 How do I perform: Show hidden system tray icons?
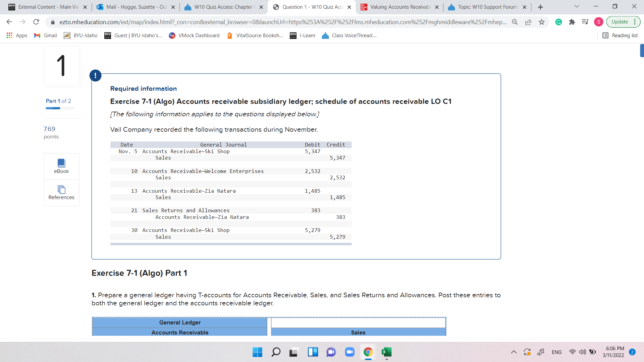514,352
